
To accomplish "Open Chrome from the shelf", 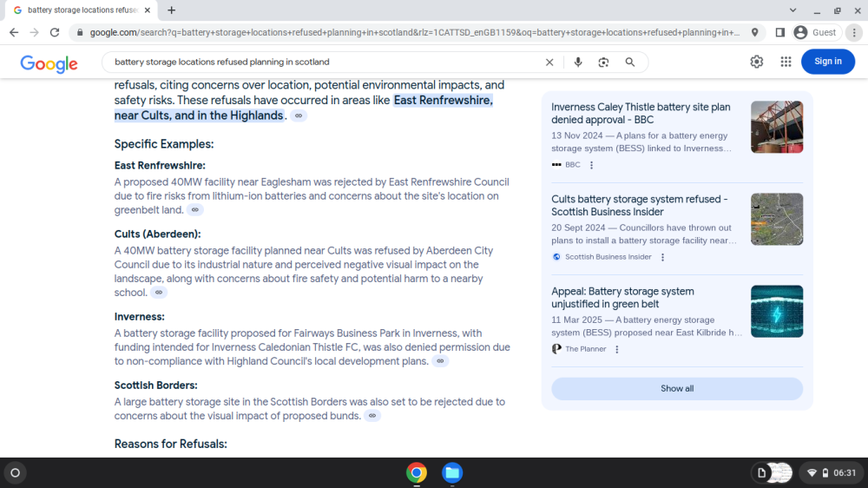I will (x=417, y=473).
